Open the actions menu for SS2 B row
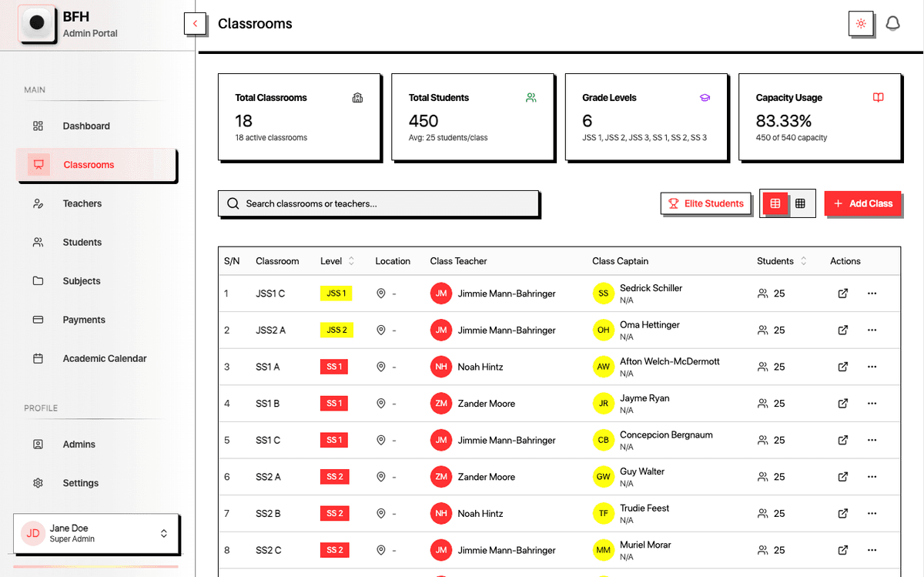This screenshot has width=924, height=577. click(x=872, y=513)
